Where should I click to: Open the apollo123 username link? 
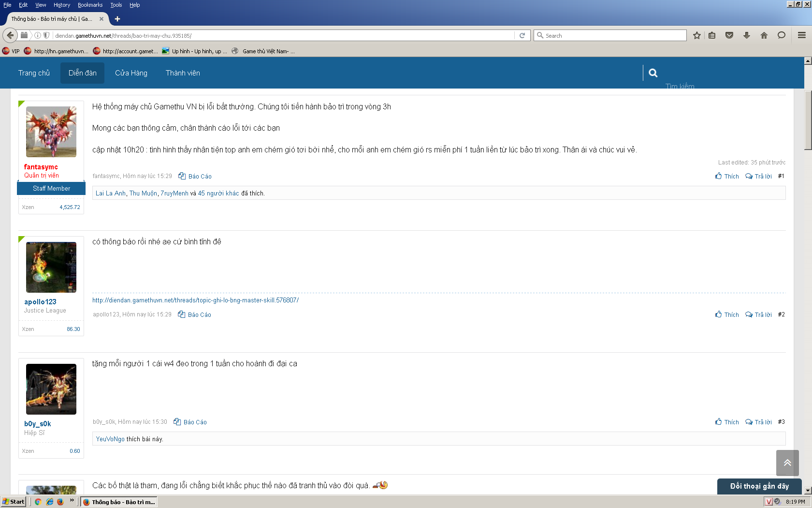[x=40, y=302]
